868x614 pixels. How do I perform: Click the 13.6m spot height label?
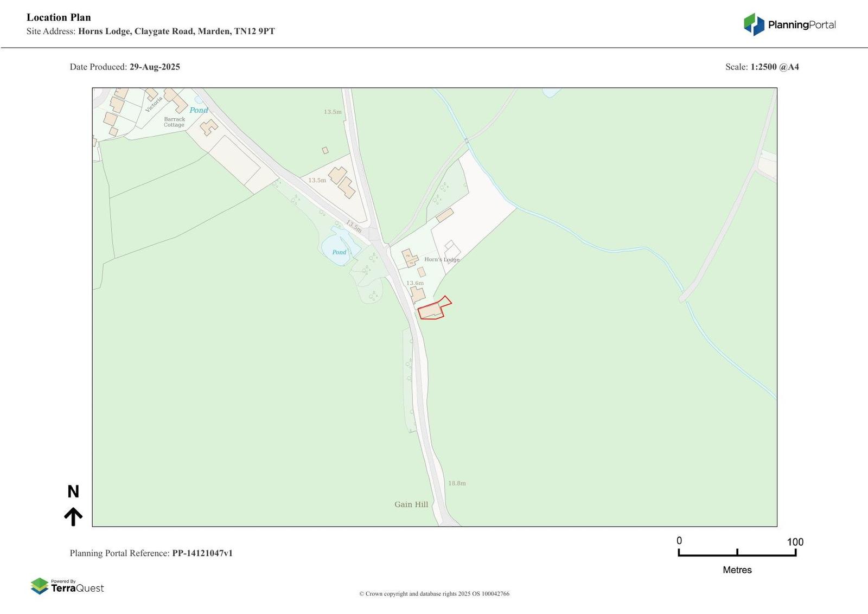(x=415, y=283)
